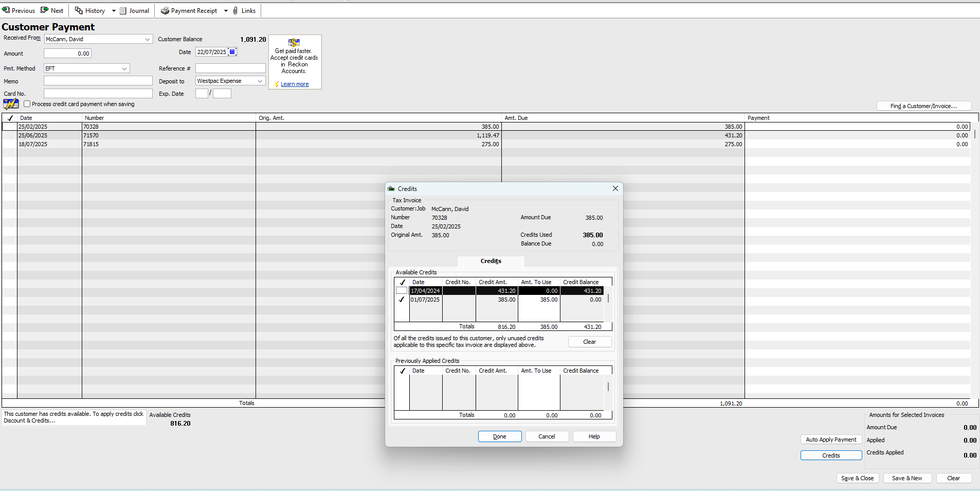
Task: Click the Journal page icon
Action: point(123,11)
